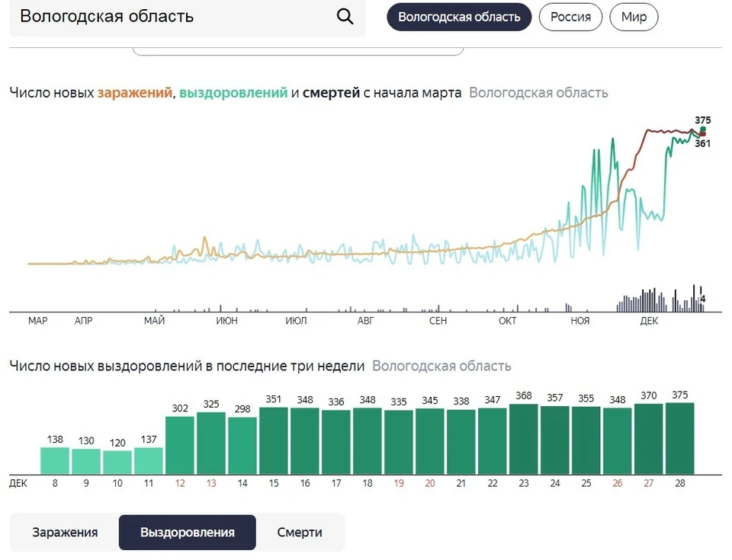
Task: Select the bar for December 16 (348)
Action: pyautogui.click(x=305, y=441)
